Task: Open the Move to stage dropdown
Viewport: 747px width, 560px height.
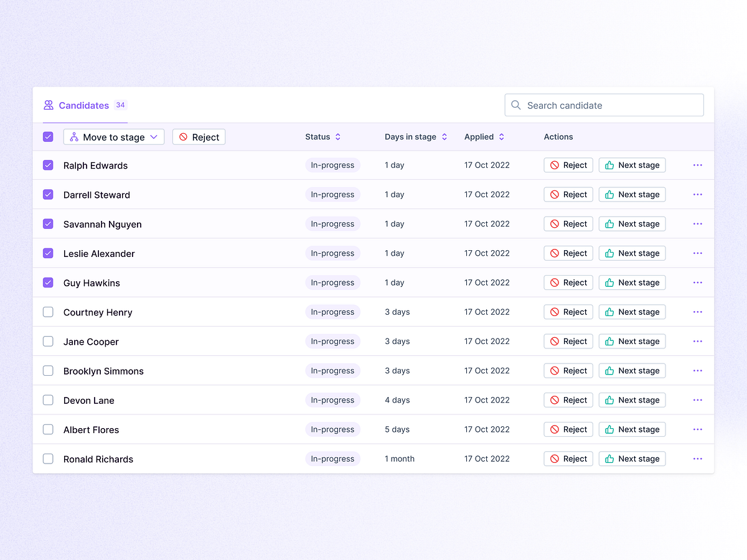Action: (114, 137)
